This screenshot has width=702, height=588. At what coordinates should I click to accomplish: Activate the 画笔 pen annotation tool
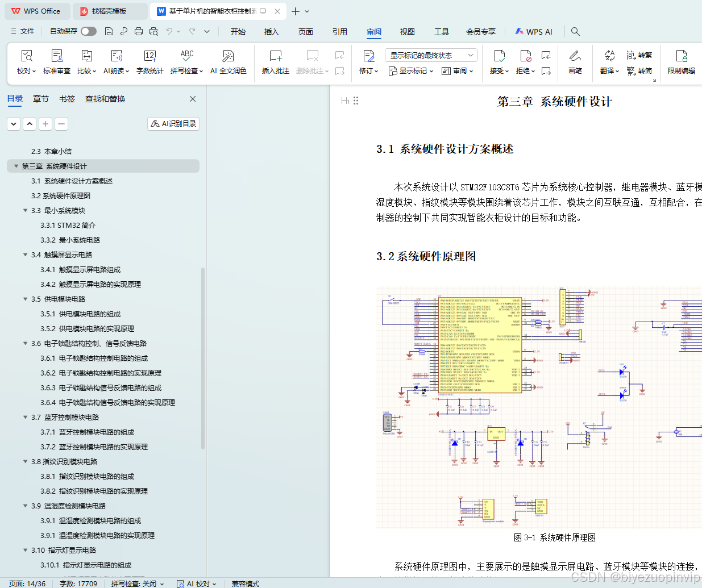click(x=575, y=62)
